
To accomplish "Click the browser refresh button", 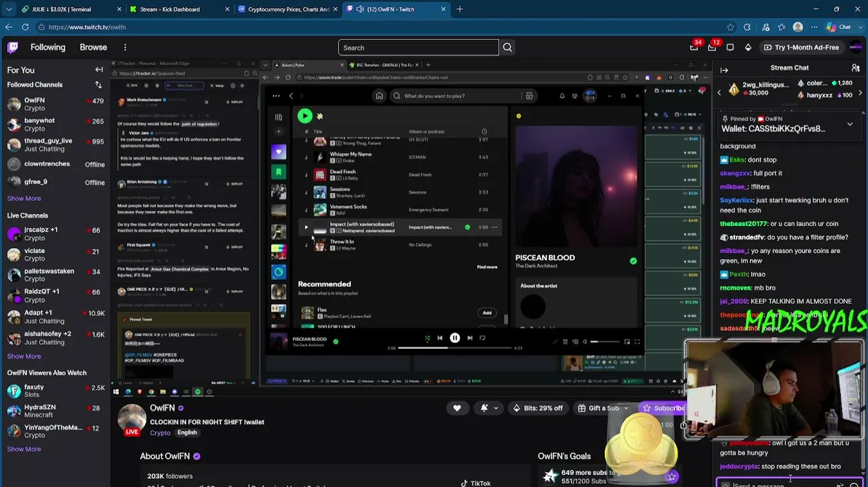I will pos(25,27).
